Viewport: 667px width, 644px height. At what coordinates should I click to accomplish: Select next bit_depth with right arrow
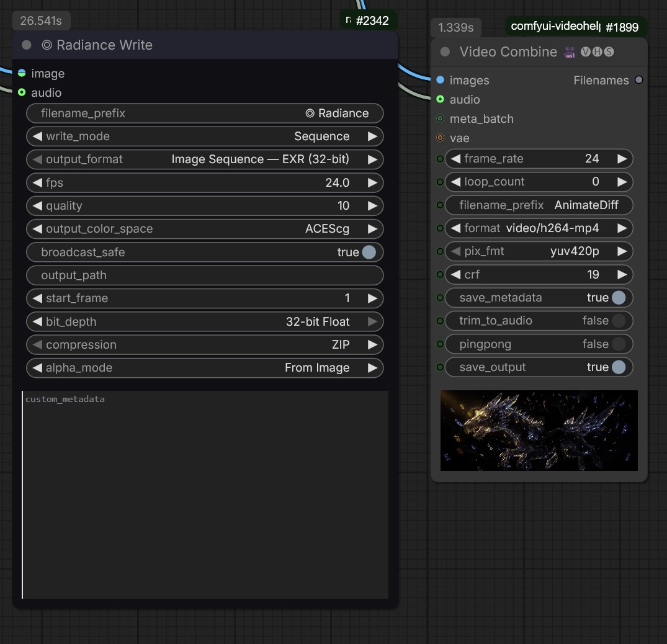(373, 321)
